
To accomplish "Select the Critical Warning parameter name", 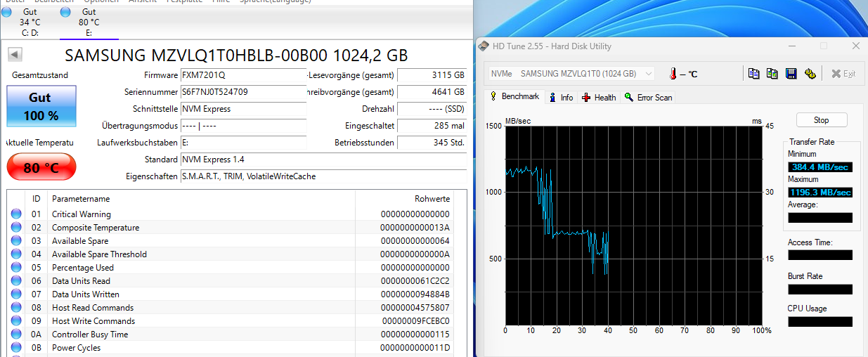I will 82,214.
